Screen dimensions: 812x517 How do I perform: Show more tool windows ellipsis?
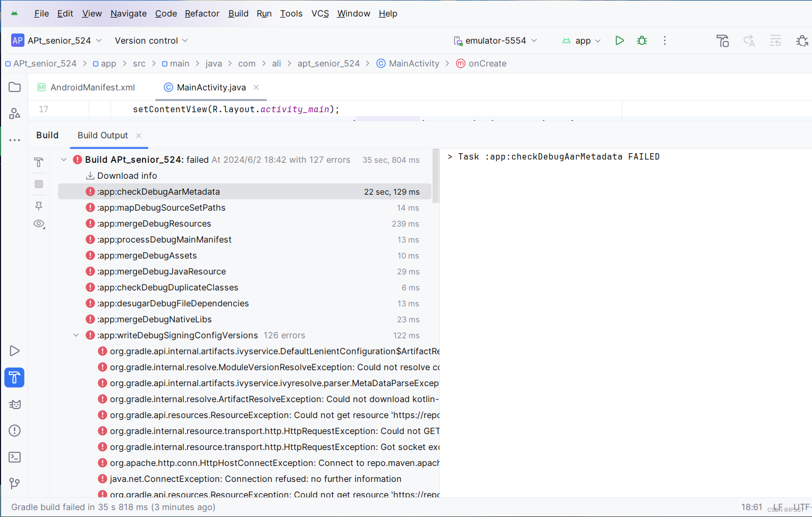click(x=14, y=140)
